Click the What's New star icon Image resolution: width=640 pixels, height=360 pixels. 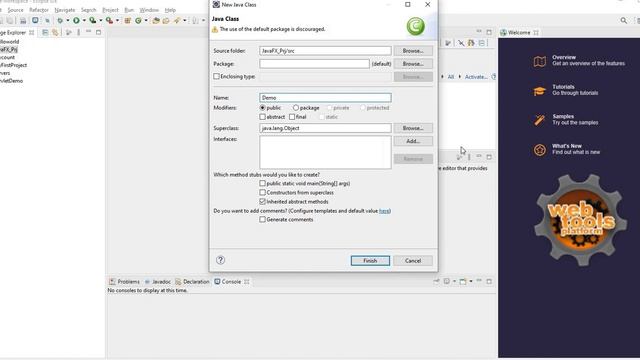[540, 150]
